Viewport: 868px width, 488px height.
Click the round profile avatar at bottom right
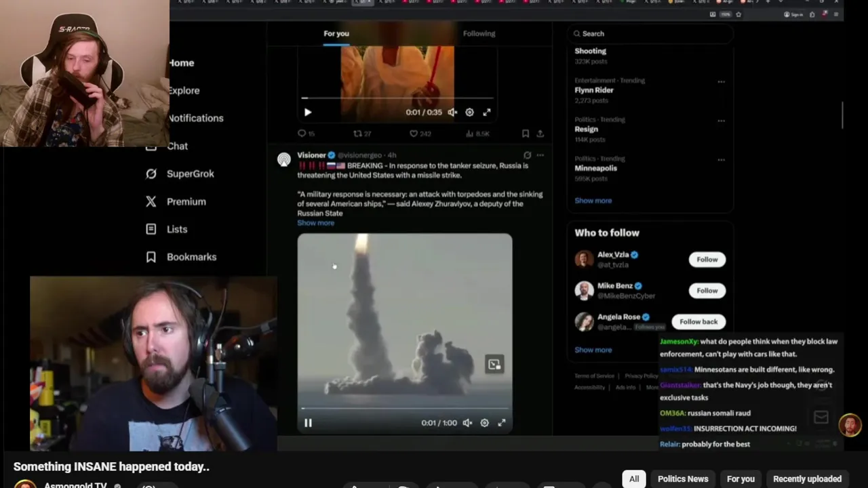[850, 425]
